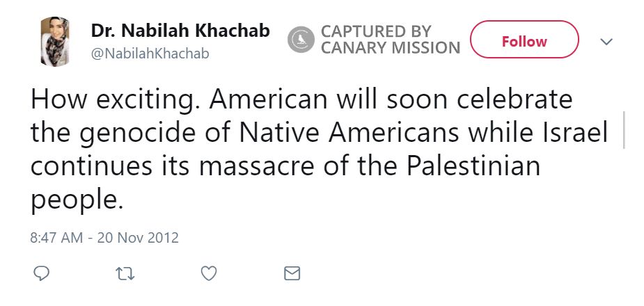Click the 8:47 AM time in timestamp
This screenshot has width=644, height=306.
tap(58, 237)
